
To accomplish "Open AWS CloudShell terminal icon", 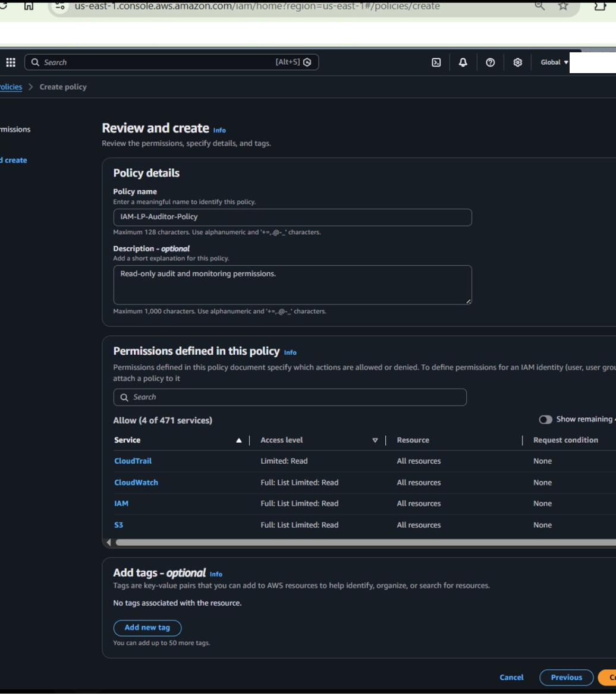I will (x=436, y=62).
